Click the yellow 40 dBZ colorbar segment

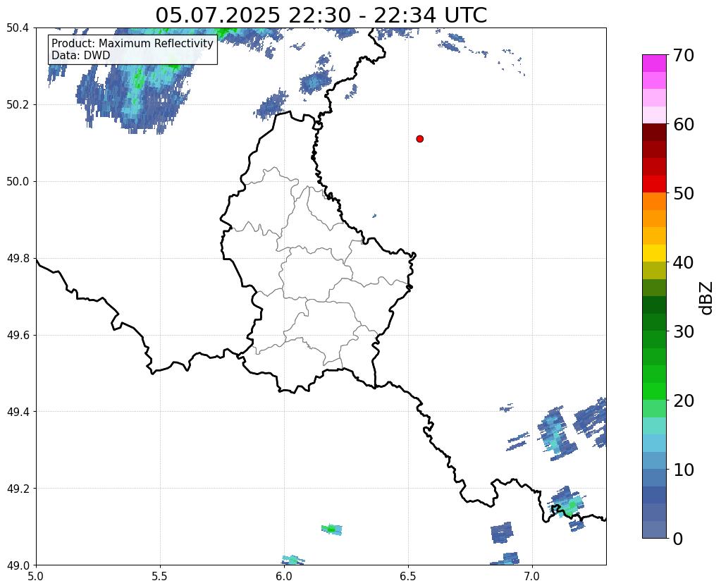654,253
